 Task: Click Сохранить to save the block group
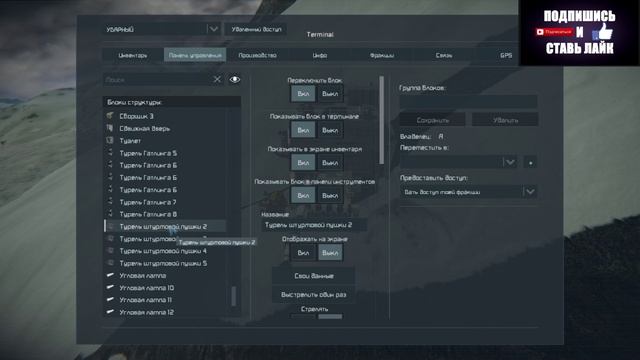coord(433,120)
